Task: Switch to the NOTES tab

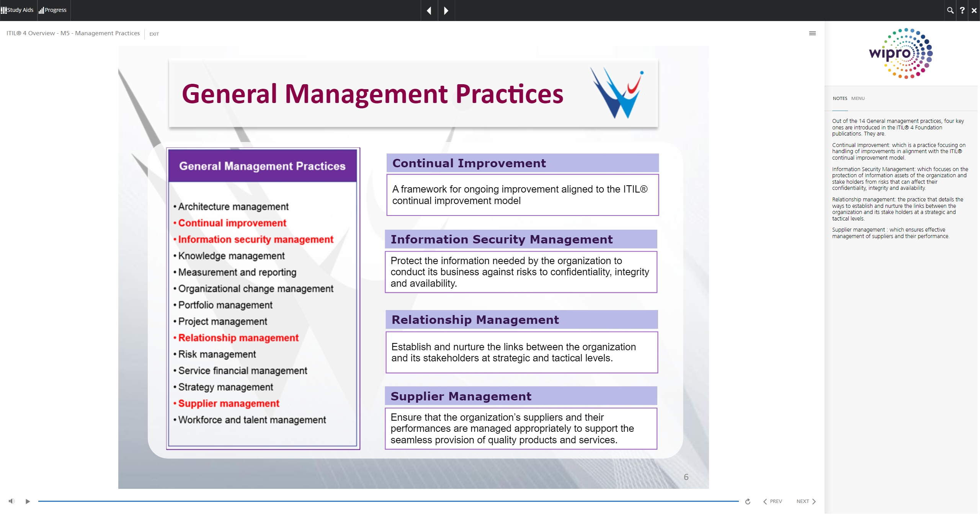Action: (840, 98)
